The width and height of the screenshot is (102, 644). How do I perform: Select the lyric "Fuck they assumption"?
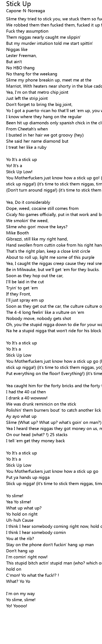pyautogui.click(x=27, y=31)
